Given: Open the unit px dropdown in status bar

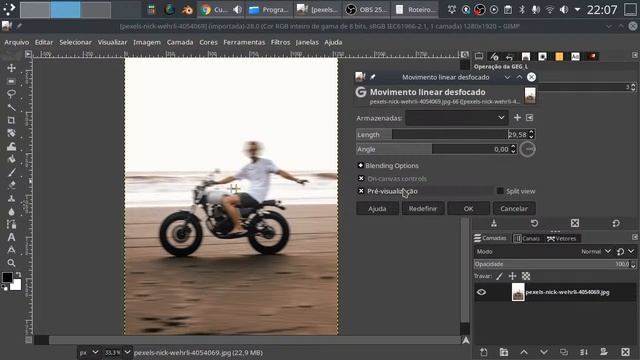Looking at the screenshot, I should [x=89, y=352].
